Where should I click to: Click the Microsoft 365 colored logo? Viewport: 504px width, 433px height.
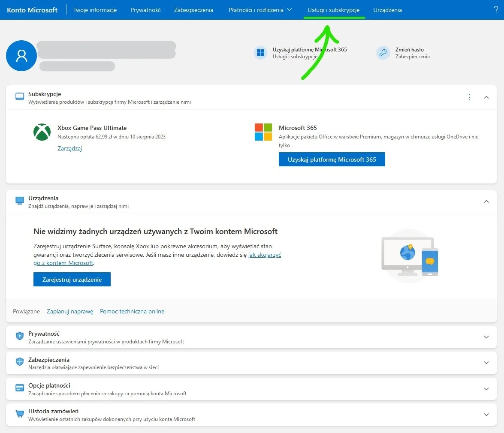tap(263, 132)
